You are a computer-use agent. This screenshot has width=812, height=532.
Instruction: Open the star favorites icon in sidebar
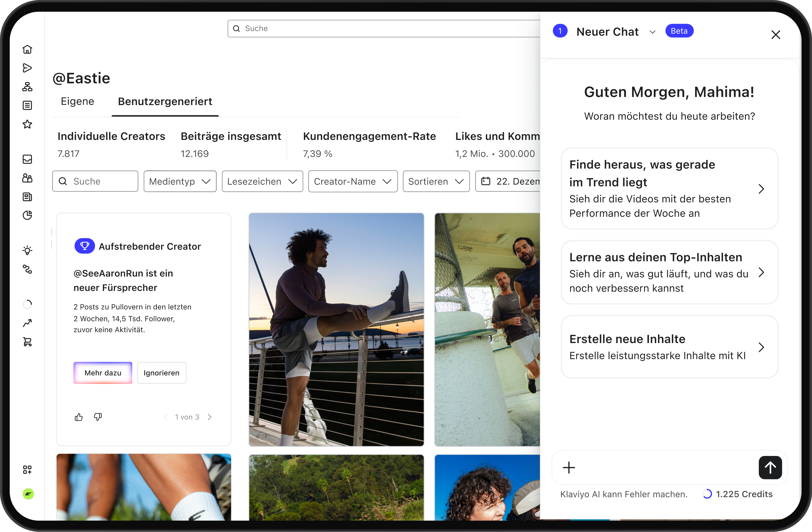click(27, 124)
